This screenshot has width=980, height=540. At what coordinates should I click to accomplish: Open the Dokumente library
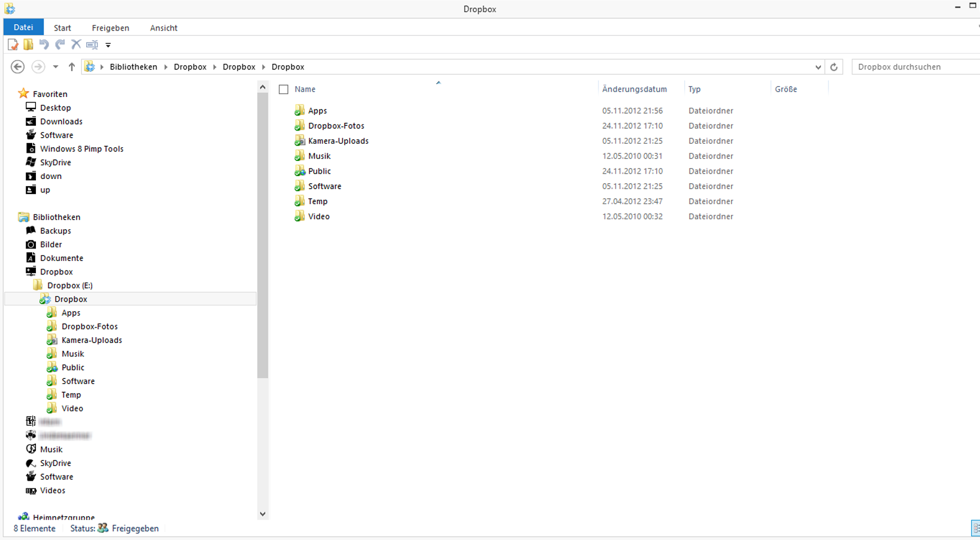point(61,259)
